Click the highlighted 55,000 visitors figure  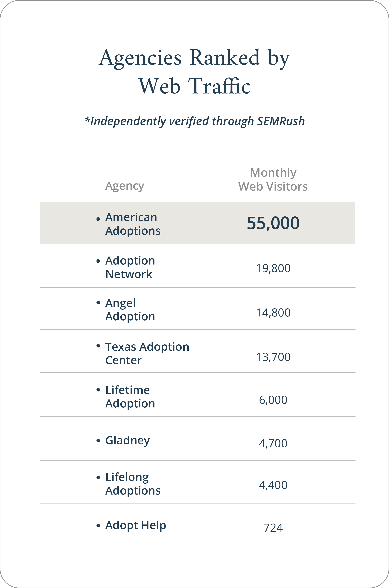click(273, 223)
